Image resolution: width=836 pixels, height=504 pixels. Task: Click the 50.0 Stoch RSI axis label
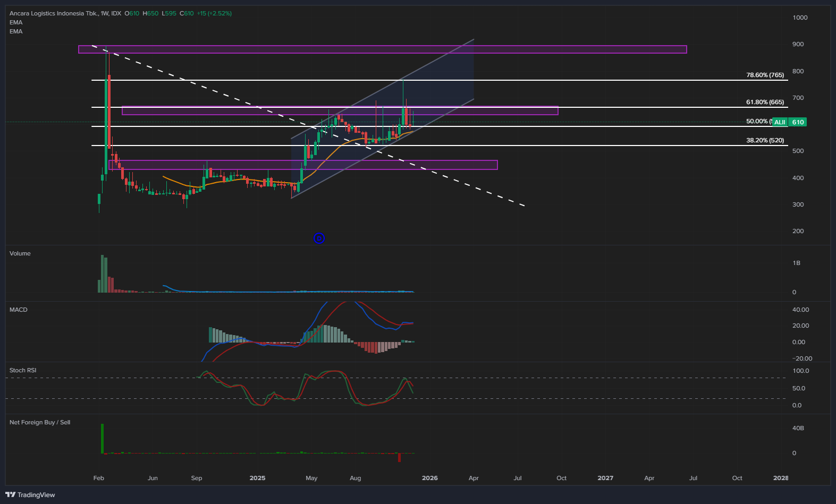pos(799,388)
